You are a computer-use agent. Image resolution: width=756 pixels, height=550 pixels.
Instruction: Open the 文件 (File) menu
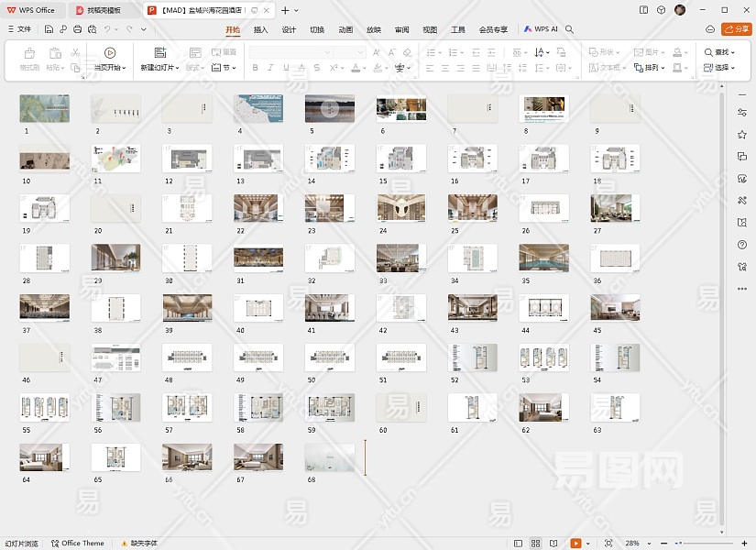coord(18,29)
